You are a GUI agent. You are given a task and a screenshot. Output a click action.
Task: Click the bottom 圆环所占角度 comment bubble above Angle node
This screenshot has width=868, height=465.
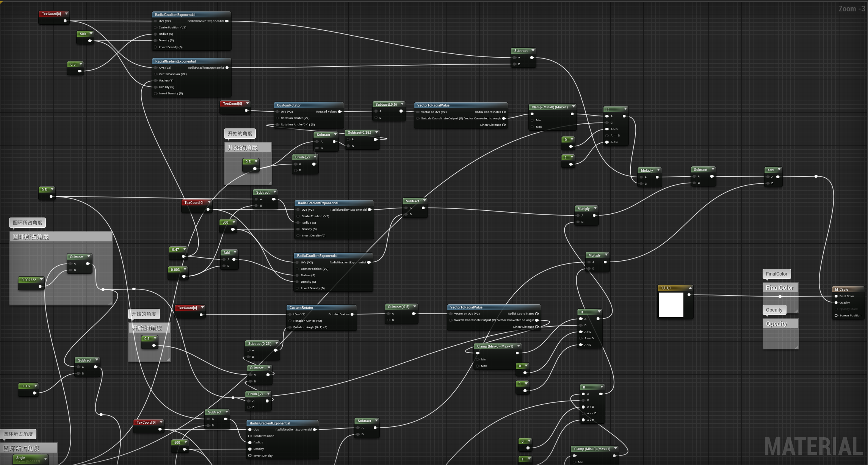pos(18,434)
